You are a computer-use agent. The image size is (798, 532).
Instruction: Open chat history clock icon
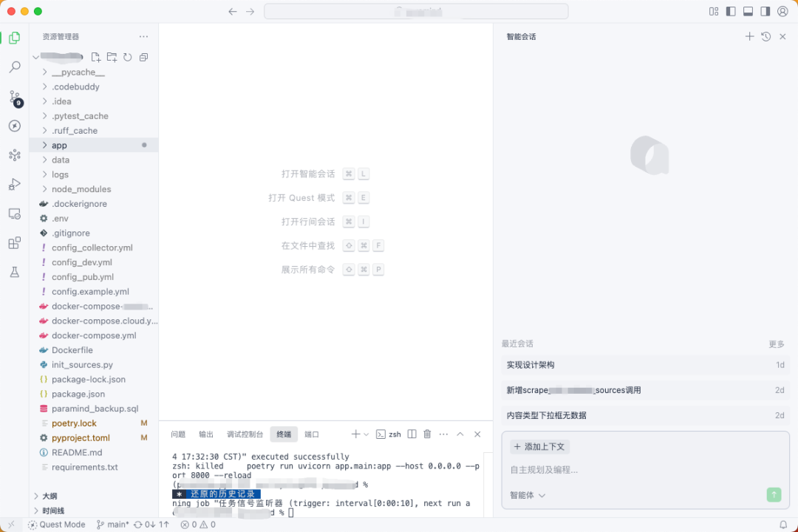(766, 36)
